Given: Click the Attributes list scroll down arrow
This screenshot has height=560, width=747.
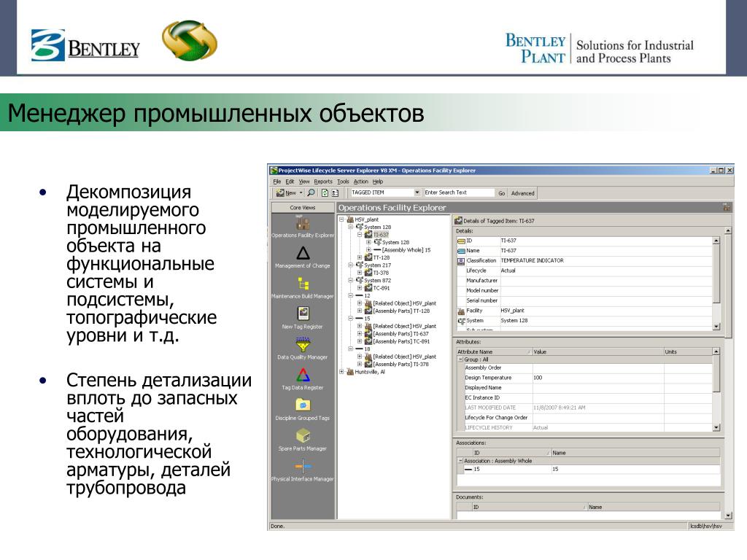Looking at the screenshot, I should click(x=716, y=427).
